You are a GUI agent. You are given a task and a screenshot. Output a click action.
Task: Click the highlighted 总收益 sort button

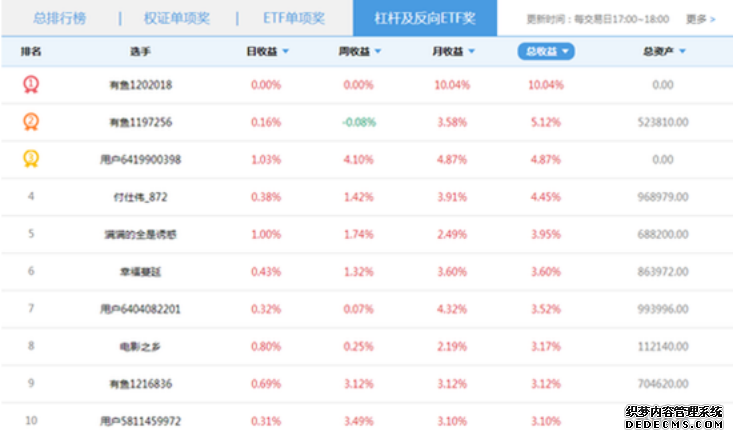click(x=546, y=51)
